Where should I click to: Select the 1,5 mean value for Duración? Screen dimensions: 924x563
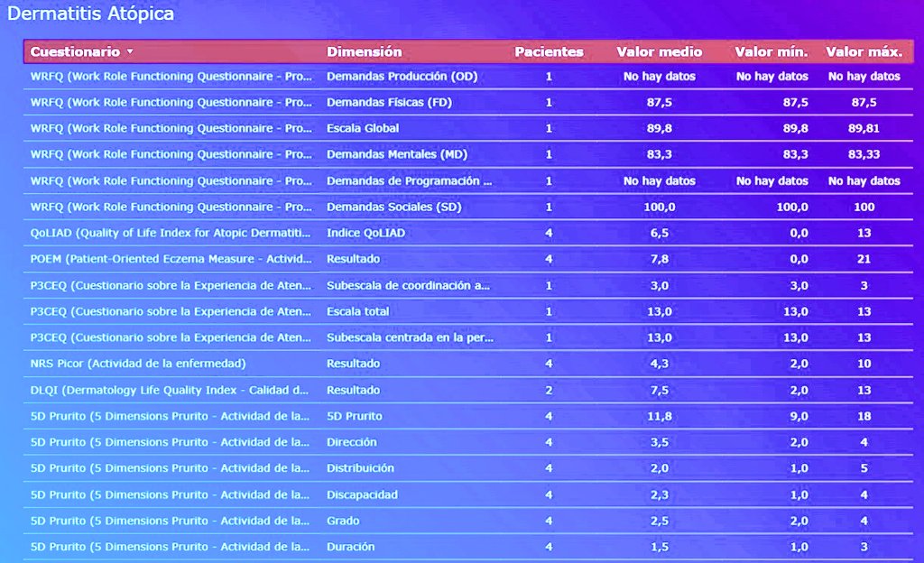[x=659, y=547]
